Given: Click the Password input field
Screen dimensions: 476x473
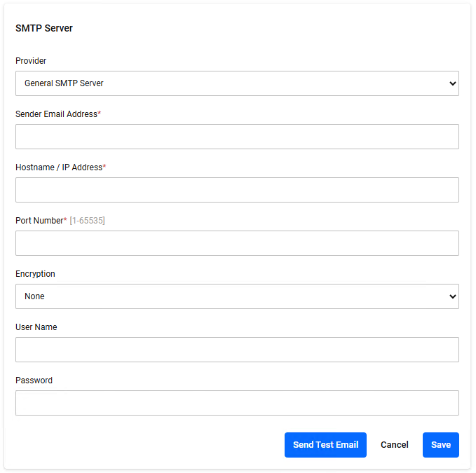Looking at the screenshot, I should [237, 403].
